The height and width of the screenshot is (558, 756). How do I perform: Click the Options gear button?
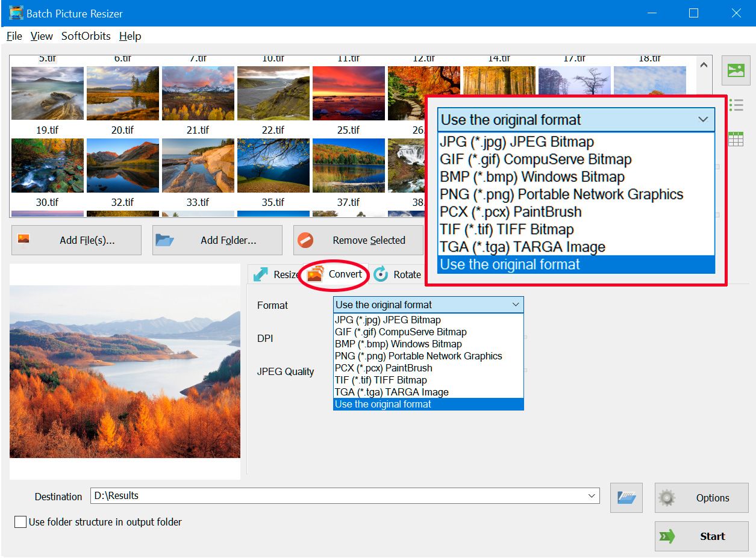tap(701, 498)
